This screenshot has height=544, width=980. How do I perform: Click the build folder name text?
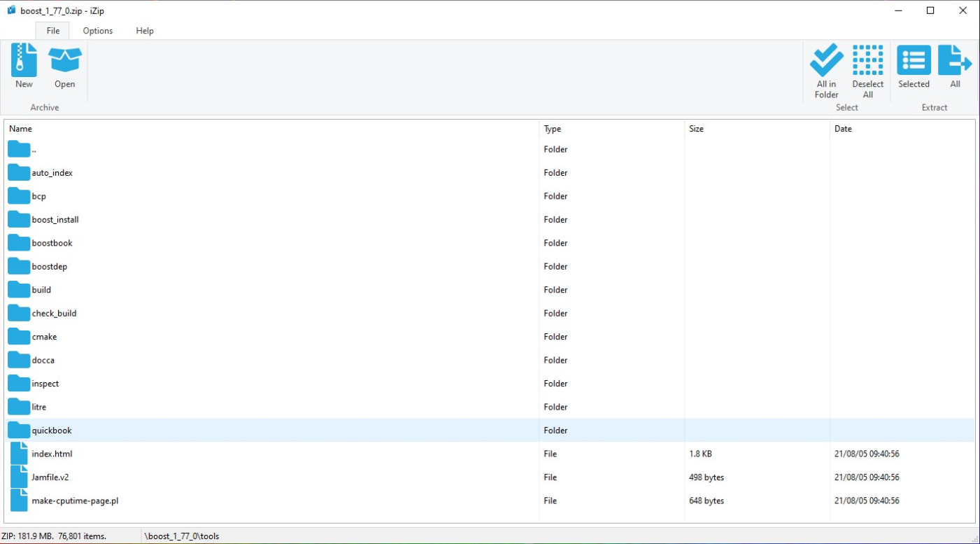click(x=41, y=290)
